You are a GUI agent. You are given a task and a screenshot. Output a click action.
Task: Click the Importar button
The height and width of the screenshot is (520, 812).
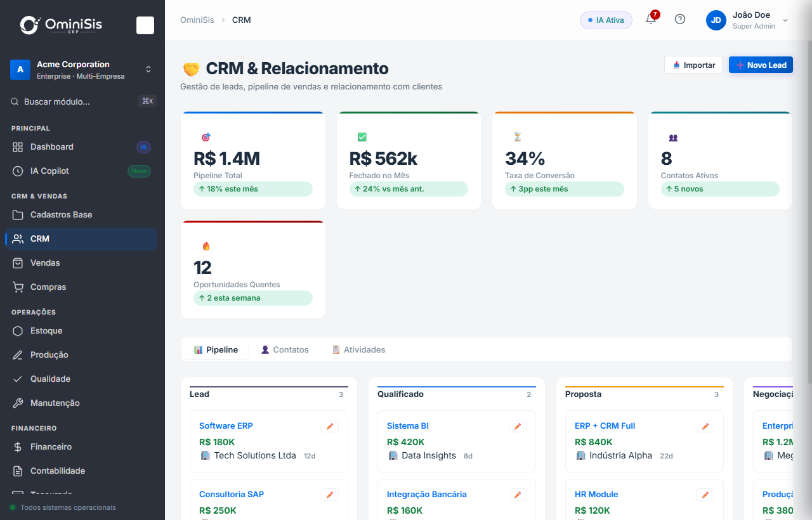tap(693, 65)
